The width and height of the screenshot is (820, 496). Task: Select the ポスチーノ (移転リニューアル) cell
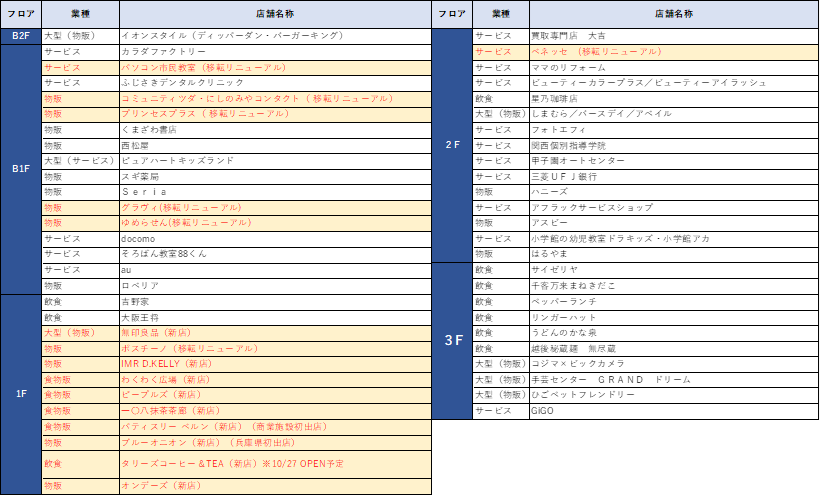pyautogui.click(x=276, y=348)
